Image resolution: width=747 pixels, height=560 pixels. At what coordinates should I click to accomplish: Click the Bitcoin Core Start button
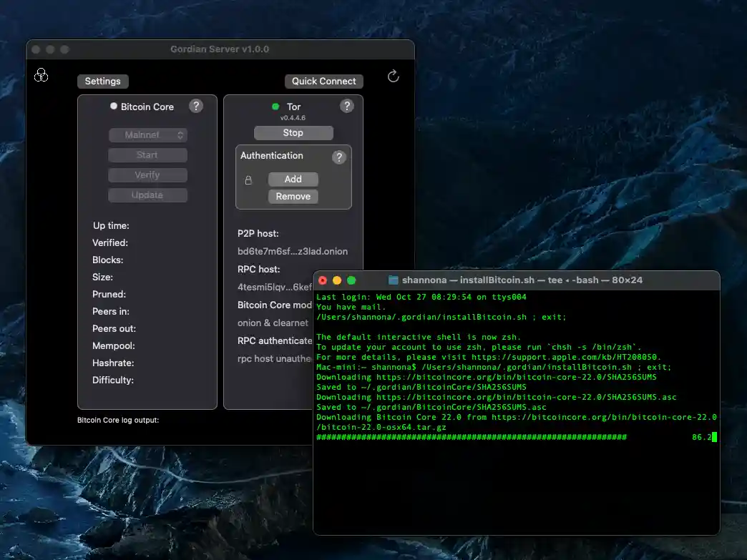coord(147,155)
